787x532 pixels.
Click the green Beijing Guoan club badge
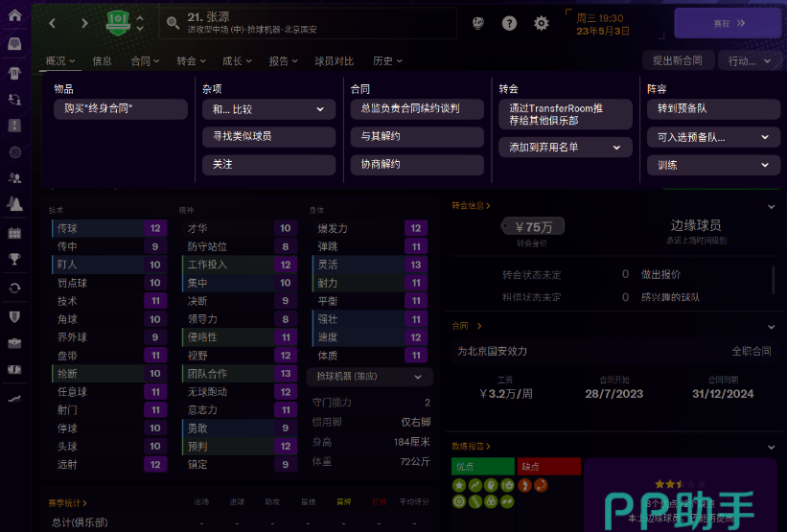point(117,23)
